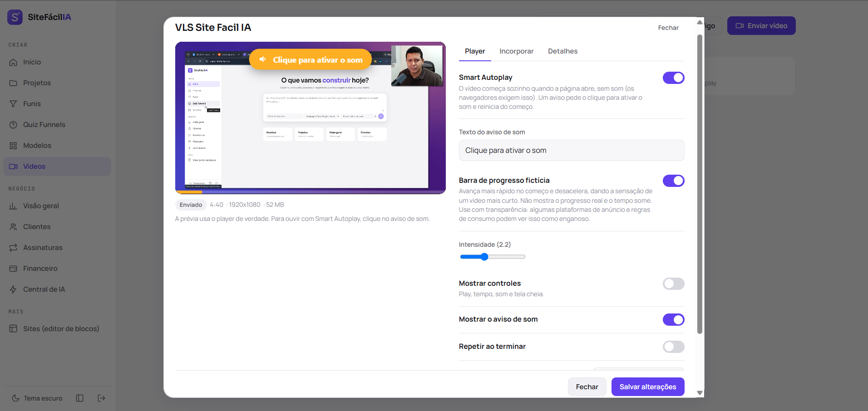
Task: Click the SiteFácilIA logo icon
Action: click(x=15, y=17)
